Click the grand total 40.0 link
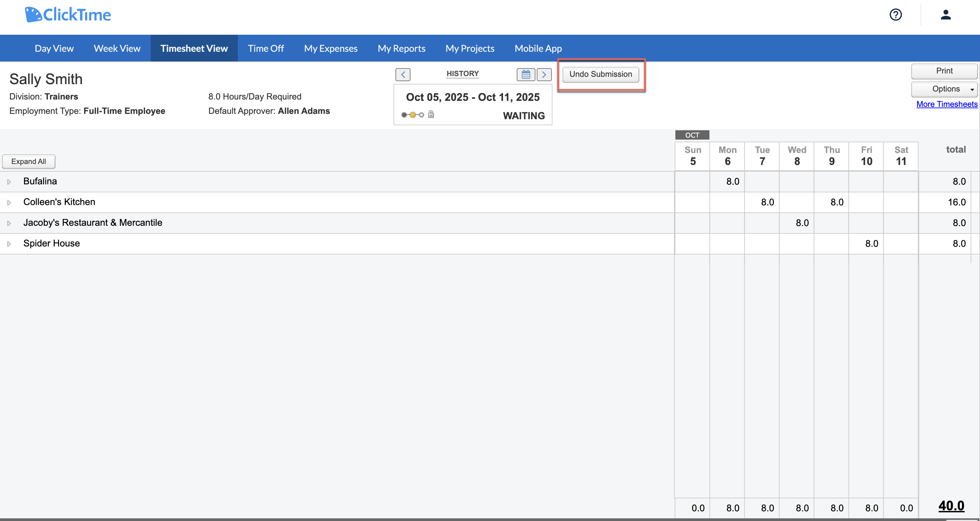 coord(952,506)
